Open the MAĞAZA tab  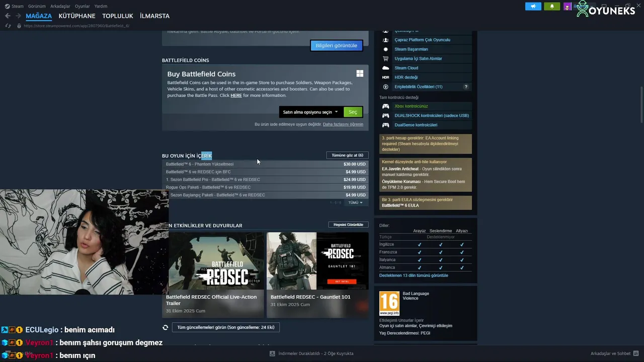39,16
